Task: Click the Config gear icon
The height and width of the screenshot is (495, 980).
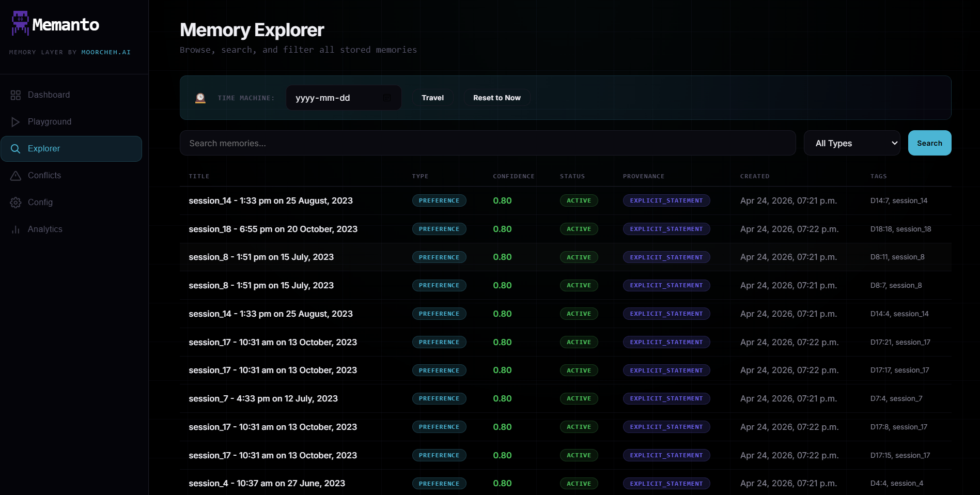Action: pyautogui.click(x=15, y=203)
